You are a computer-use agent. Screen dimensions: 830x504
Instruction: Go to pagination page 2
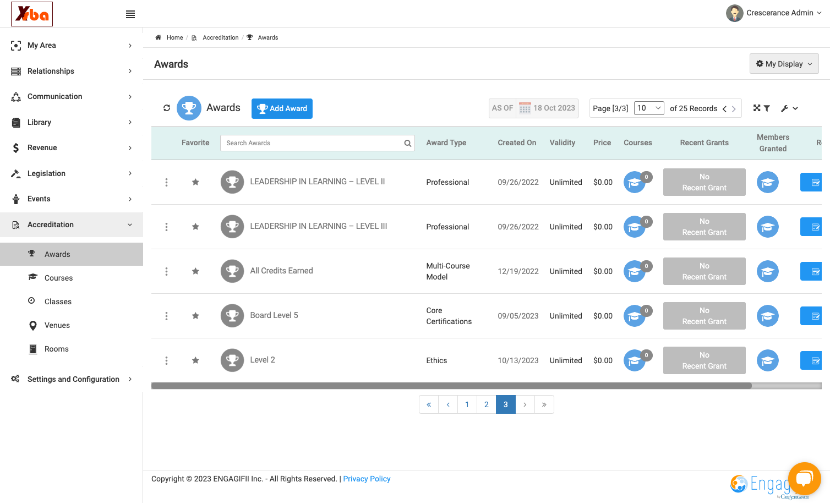487,404
